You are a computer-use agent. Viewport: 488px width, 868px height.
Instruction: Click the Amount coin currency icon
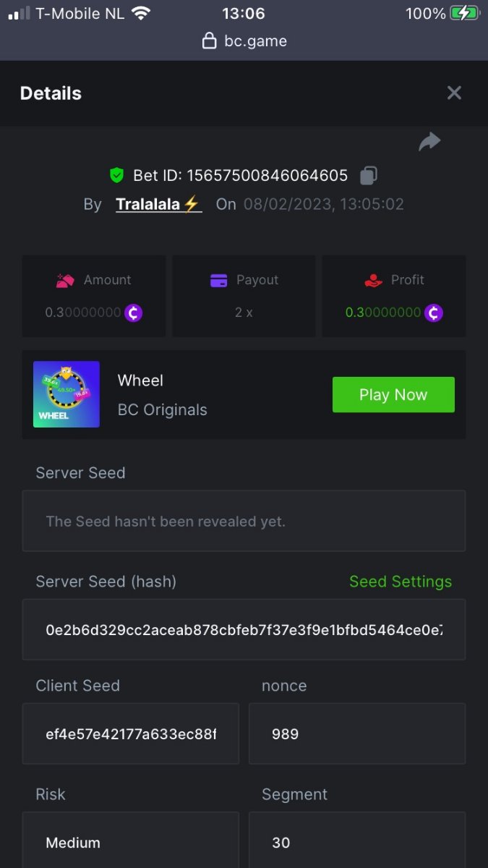click(133, 312)
